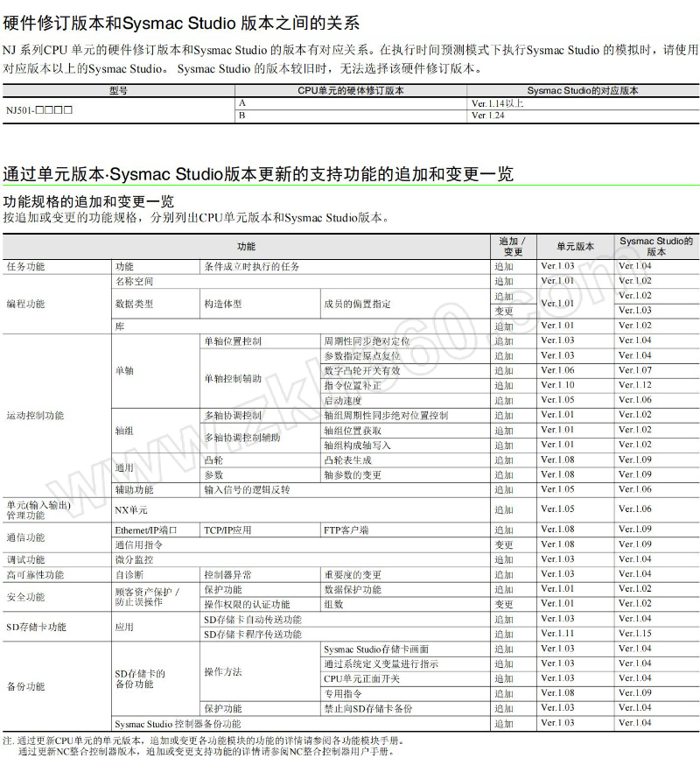Viewport: 700px width, 765px height.
Task: Select the '指令位置补正' cell
Action: (353, 386)
